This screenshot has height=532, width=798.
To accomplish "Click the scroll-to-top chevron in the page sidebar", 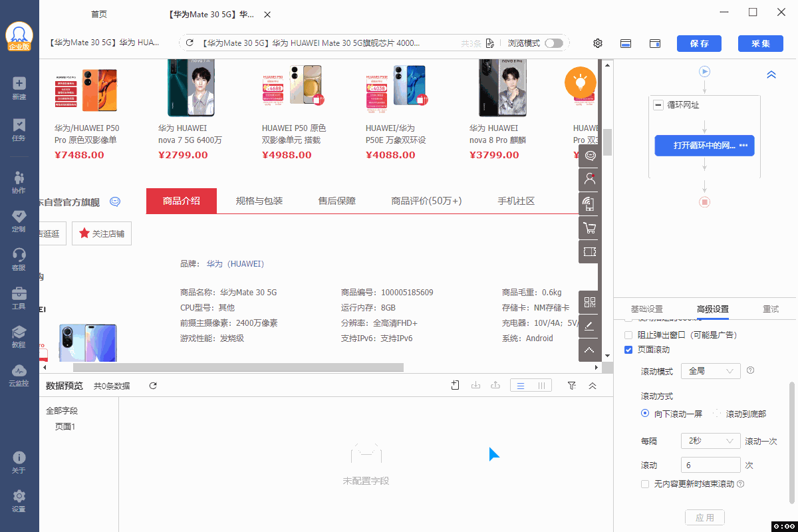I will coord(590,350).
